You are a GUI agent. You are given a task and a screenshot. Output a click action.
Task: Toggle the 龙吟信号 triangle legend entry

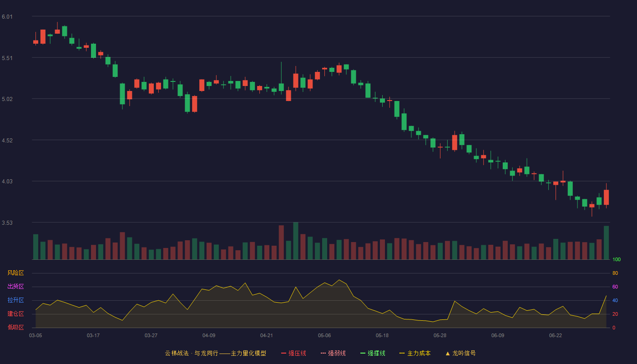460,353
